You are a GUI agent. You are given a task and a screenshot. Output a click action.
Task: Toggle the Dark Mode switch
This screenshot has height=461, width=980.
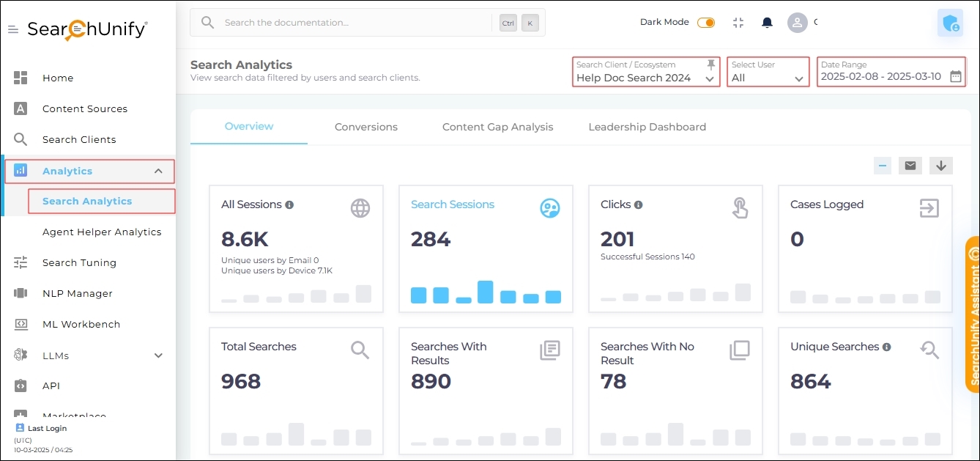pyautogui.click(x=705, y=23)
